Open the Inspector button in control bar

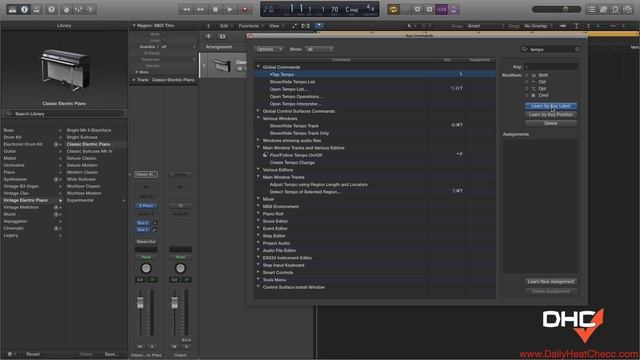[x=24, y=9]
